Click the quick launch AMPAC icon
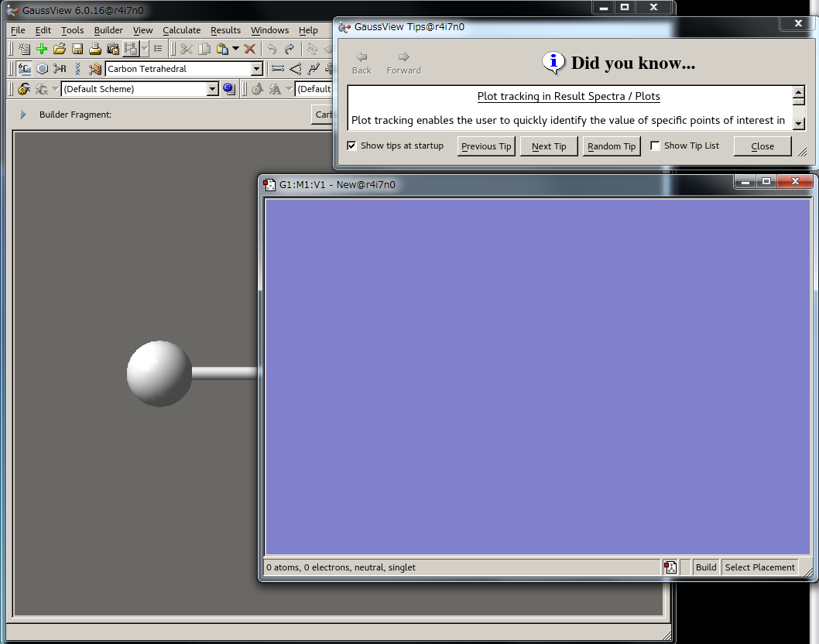 coord(275,89)
